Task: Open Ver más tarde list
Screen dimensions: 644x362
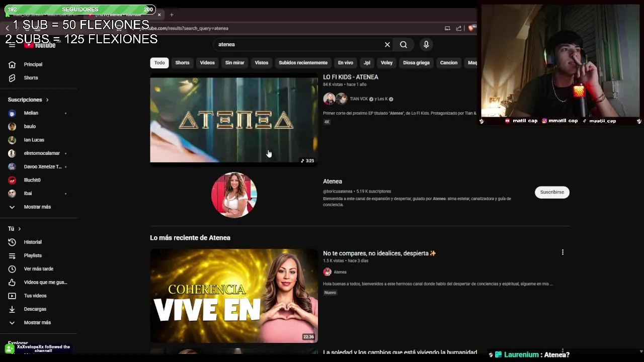Action: 38,269
